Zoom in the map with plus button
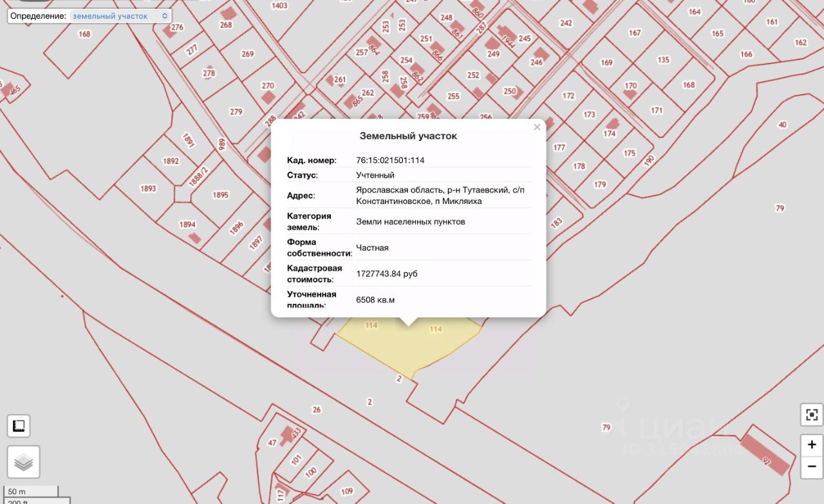824x504 pixels. pyautogui.click(x=812, y=445)
